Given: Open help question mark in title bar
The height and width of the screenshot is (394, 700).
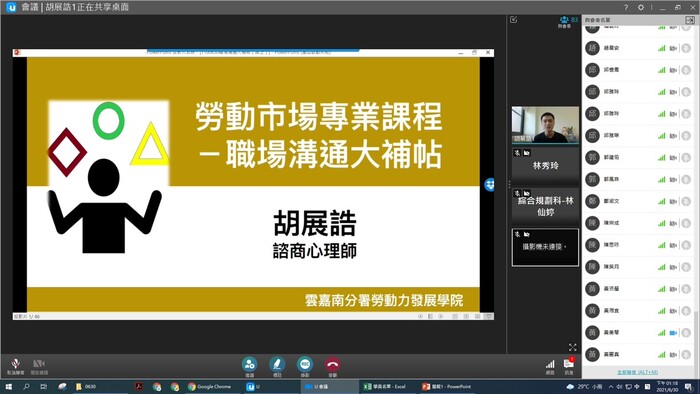Looking at the screenshot, I should [x=626, y=7].
